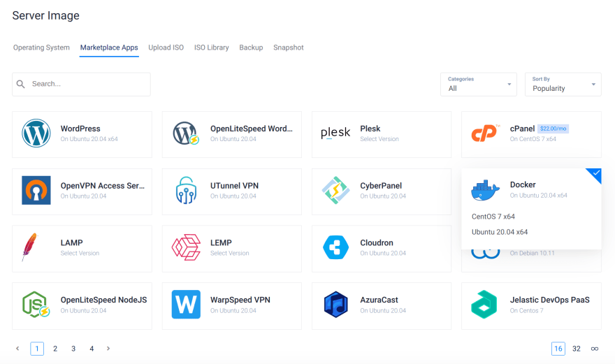Choose Ubuntu 20.04 x64 for Docker
The height and width of the screenshot is (364, 615).
pyautogui.click(x=499, y=232)
